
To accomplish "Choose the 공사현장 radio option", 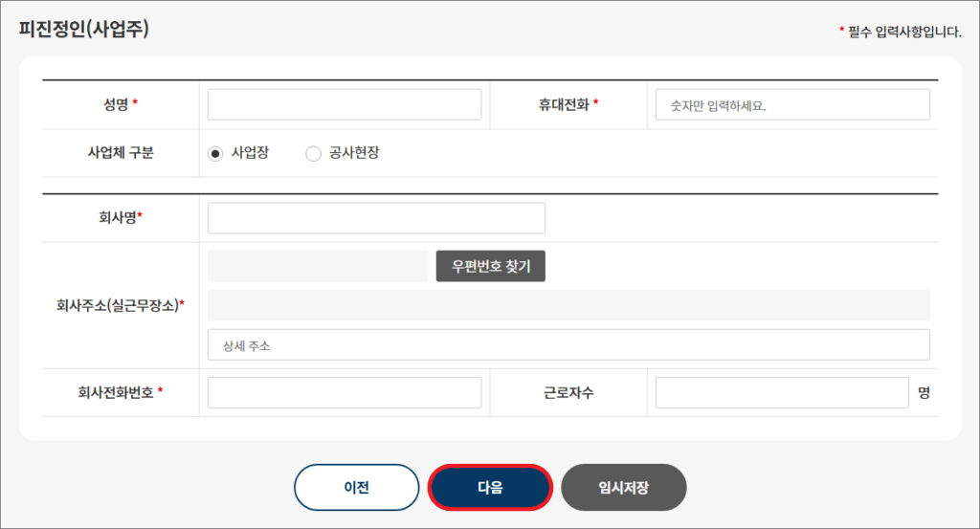I will (313, 154).
